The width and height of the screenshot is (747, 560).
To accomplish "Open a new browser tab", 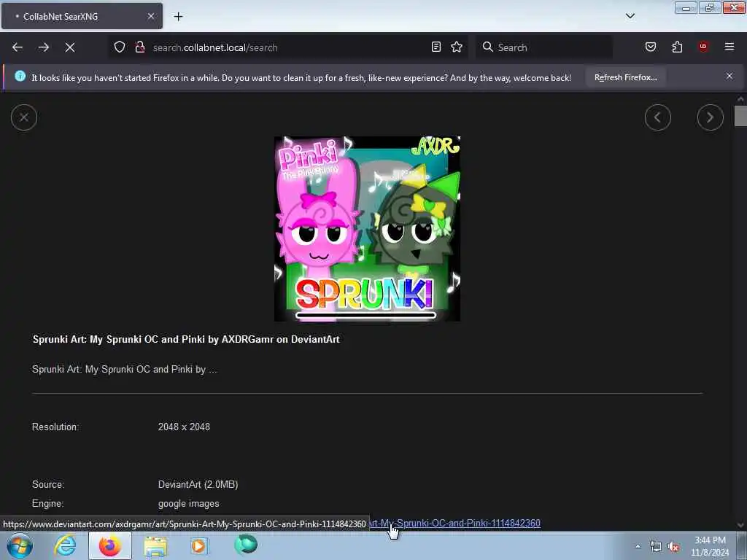I will (x=178, y=17).
